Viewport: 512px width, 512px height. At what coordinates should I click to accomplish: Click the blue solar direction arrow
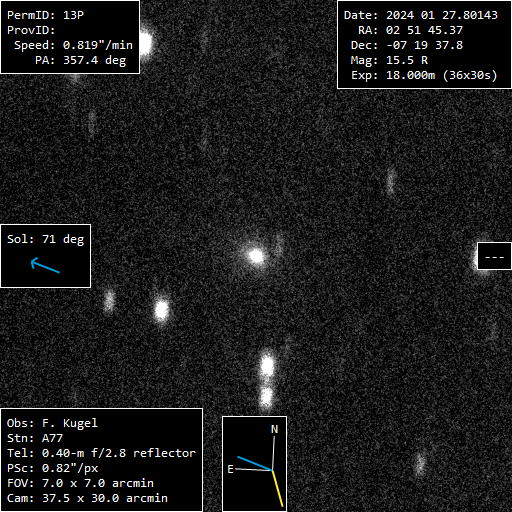click(45, 265)
